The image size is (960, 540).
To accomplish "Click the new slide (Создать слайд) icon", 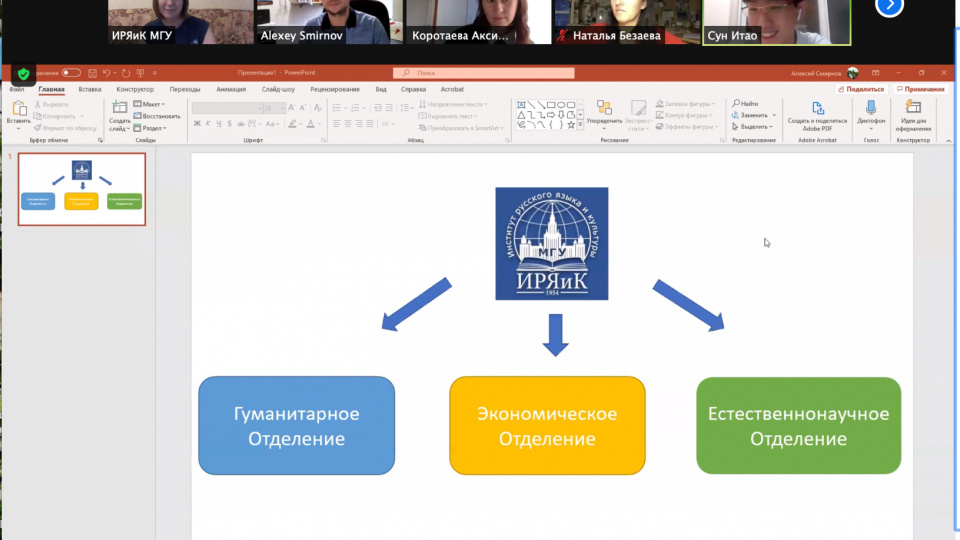I will click(119, 108).
